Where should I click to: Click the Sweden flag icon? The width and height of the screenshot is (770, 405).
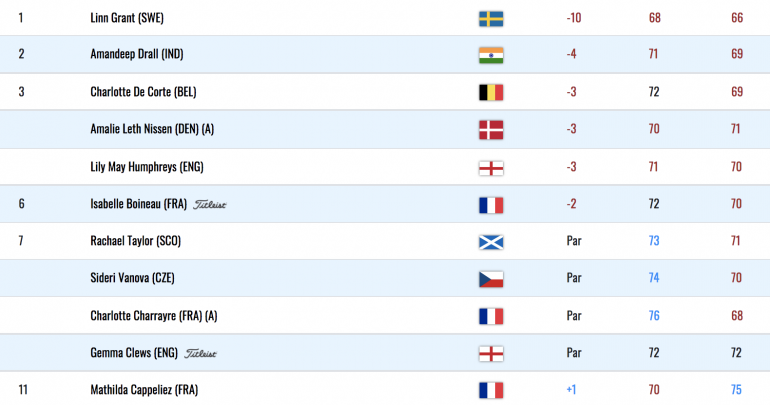click(x=491, y=19)
